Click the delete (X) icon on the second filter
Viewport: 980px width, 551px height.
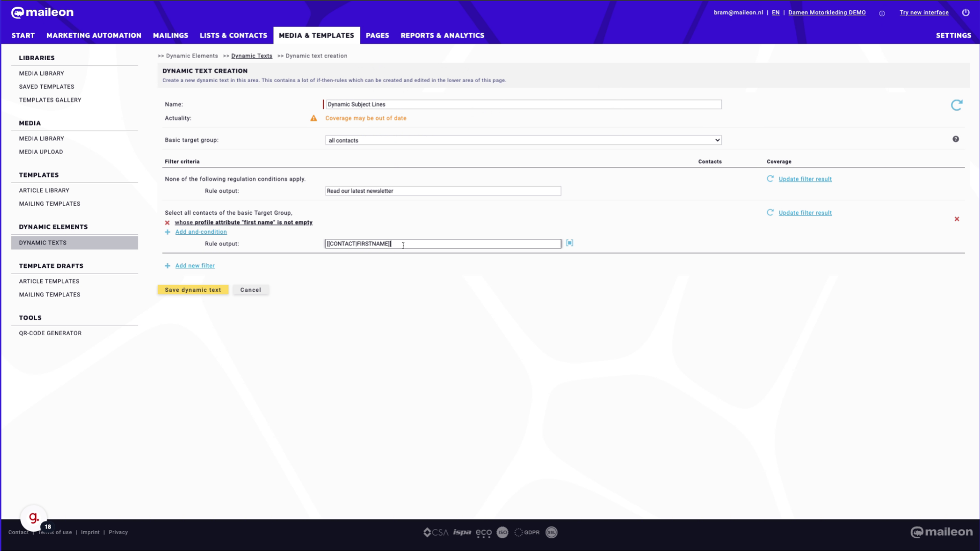pos(957,219)
